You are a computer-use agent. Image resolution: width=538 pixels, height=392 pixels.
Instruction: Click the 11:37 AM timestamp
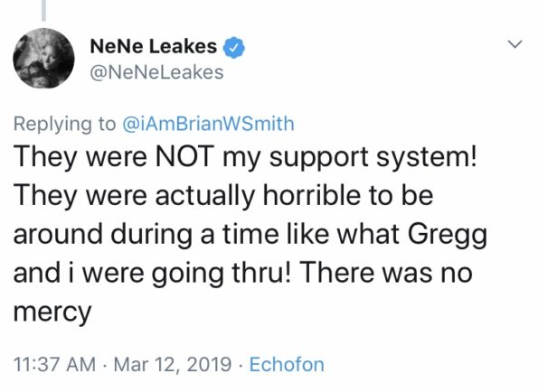pos(54,364)
